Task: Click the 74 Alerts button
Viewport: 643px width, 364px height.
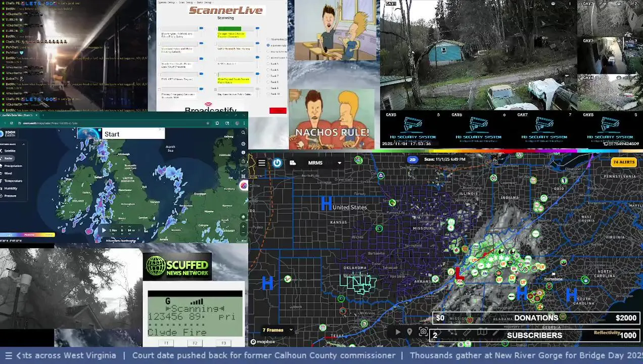Action: tap(623, 162)
